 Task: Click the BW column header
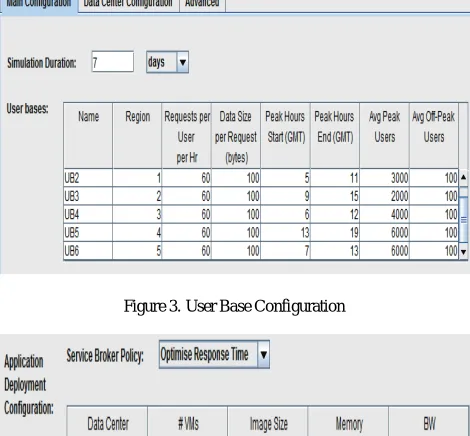click(x=429, y=421)
